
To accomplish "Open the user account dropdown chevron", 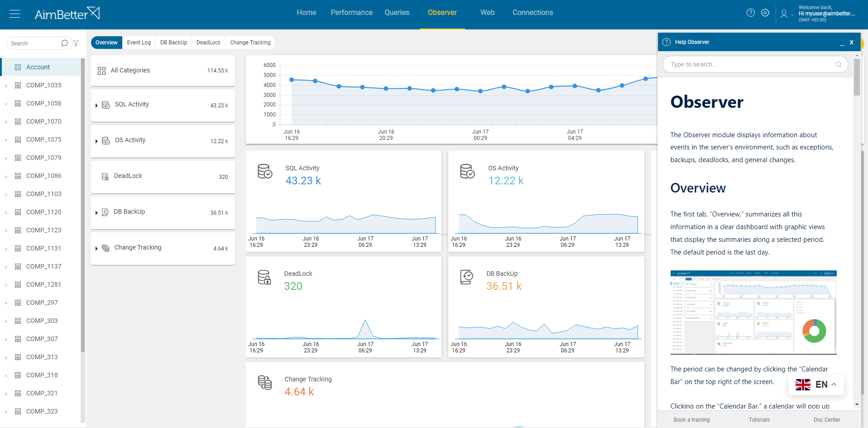I will [792, 15].
